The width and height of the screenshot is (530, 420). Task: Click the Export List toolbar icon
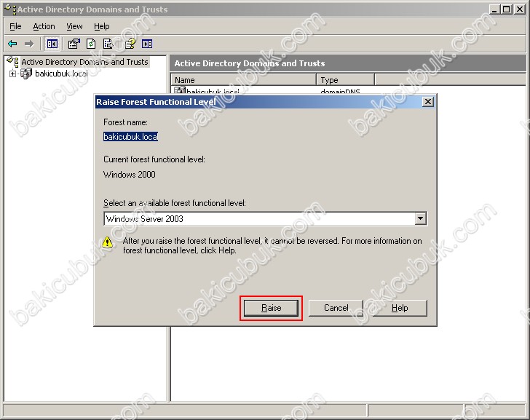(108, 44)
